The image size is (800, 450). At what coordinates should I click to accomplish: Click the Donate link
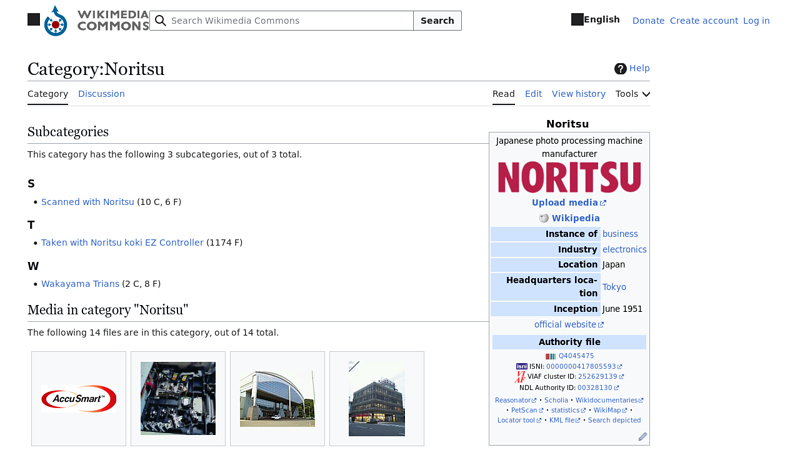pyautogui.click(x=648, y=21)
